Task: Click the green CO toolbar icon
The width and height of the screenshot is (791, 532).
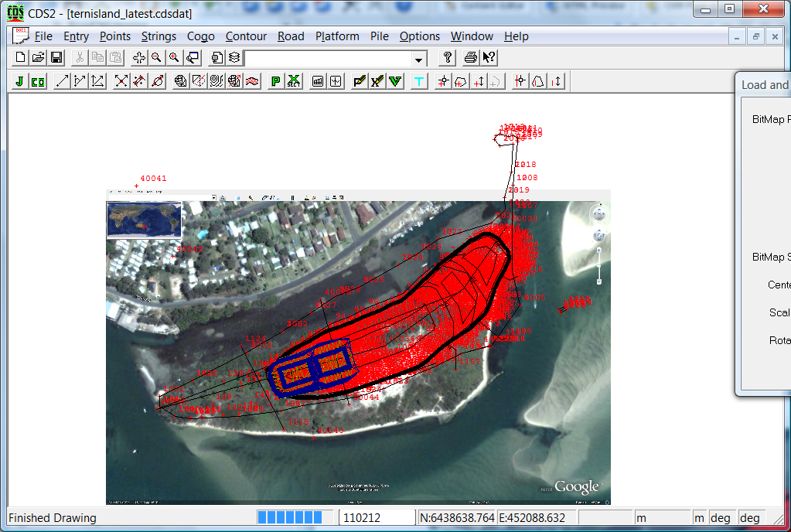Action: (x=38, y=81)
